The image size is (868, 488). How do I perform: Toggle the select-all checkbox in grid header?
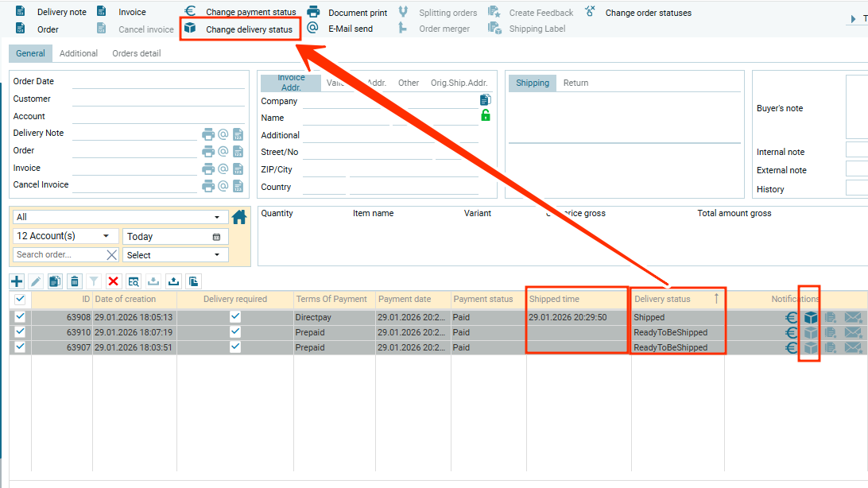point(21,300)
